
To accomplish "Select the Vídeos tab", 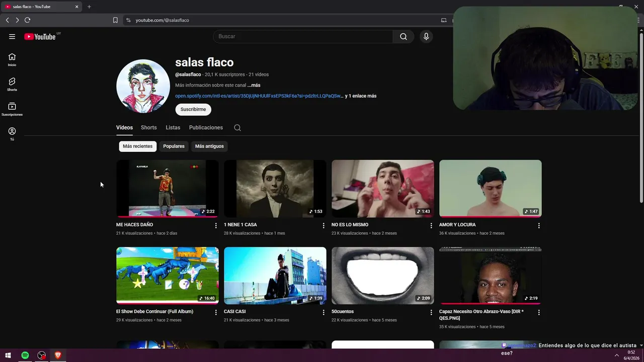I will click(x=124, y=128).
